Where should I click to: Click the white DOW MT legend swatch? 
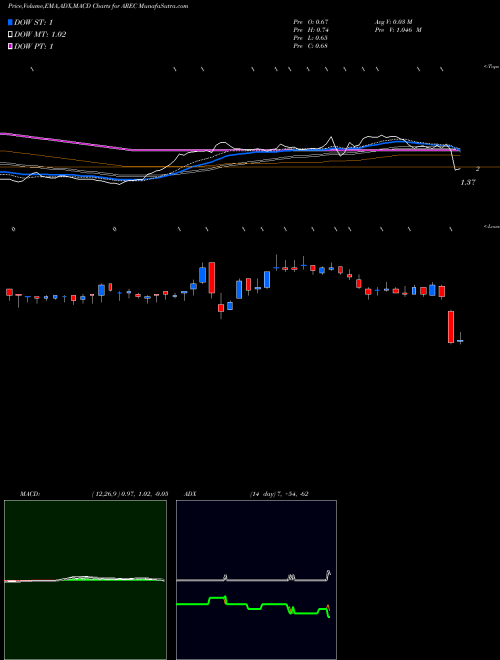coord(11,35)
